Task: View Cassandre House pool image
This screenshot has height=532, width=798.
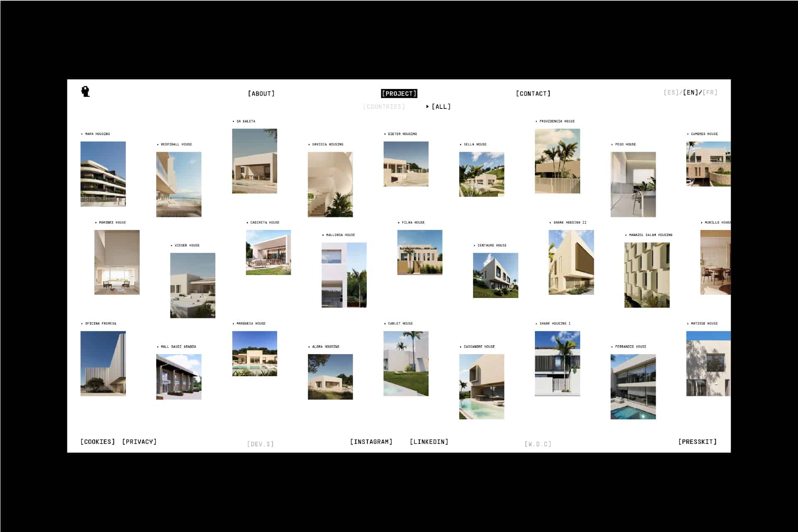Action: point(481,387)
